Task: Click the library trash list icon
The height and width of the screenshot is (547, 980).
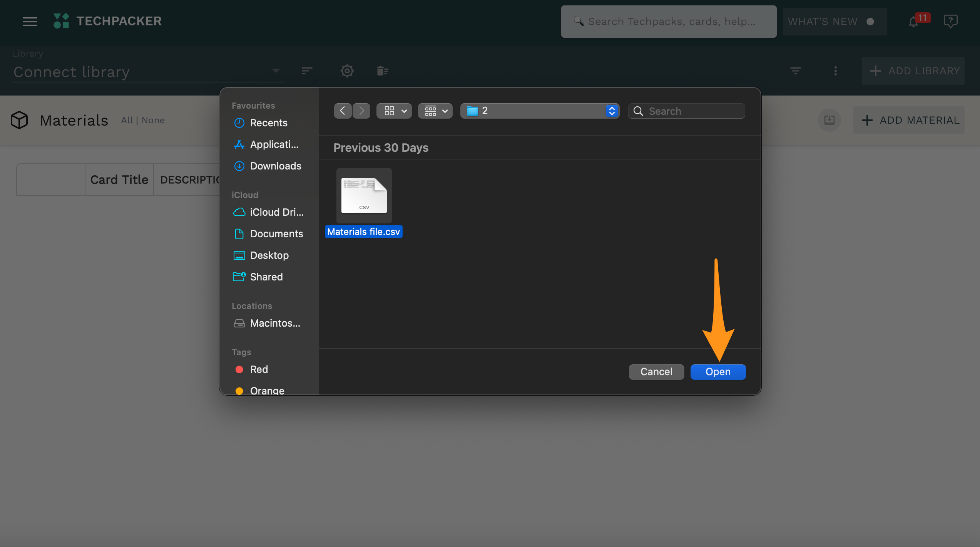Action: click(x=382, y=71)
